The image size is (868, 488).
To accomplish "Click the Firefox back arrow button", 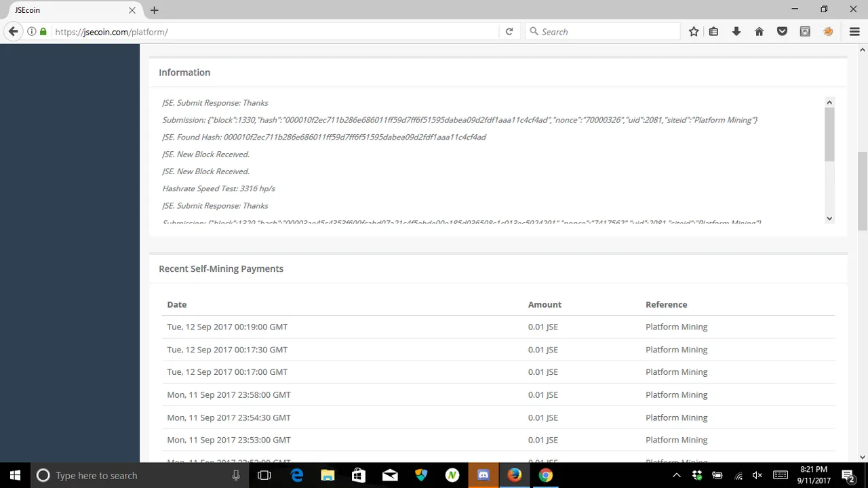I will 13,32.
